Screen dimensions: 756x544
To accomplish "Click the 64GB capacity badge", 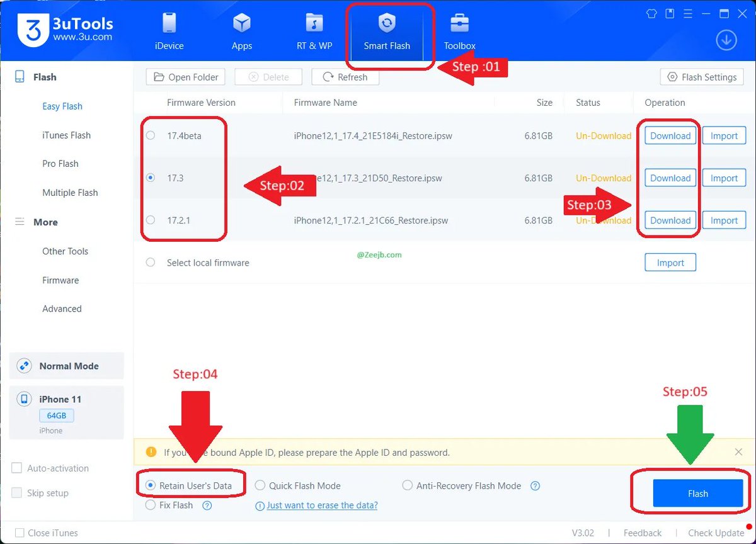I will point(57,416).
